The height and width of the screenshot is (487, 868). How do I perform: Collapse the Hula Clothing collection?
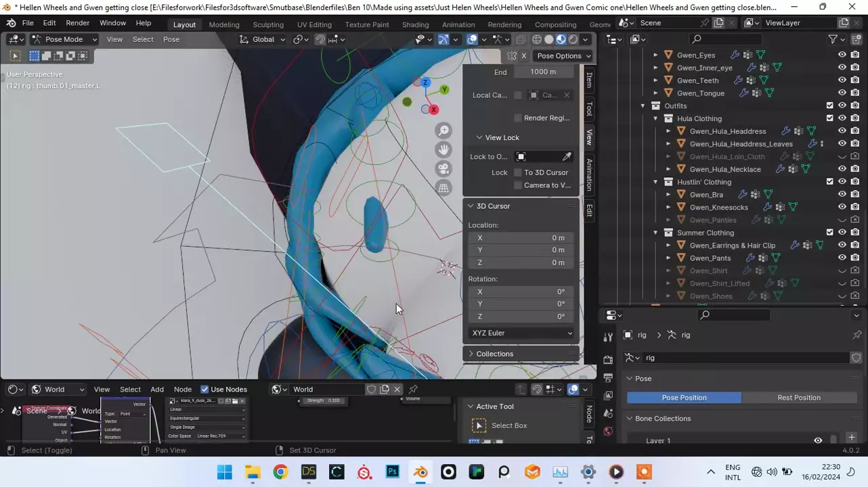click(655, 118)
